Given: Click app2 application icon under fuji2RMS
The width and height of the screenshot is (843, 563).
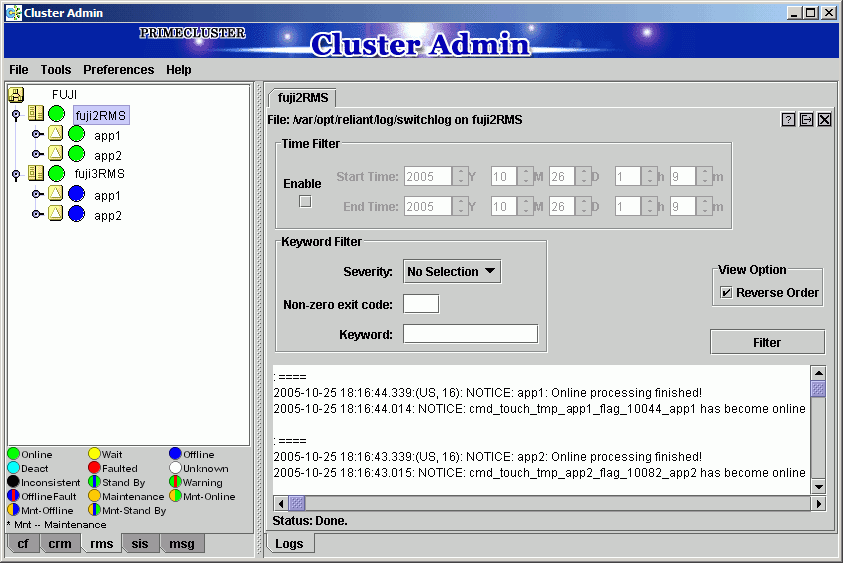Looking at the screenshot, I should (55, 154).
